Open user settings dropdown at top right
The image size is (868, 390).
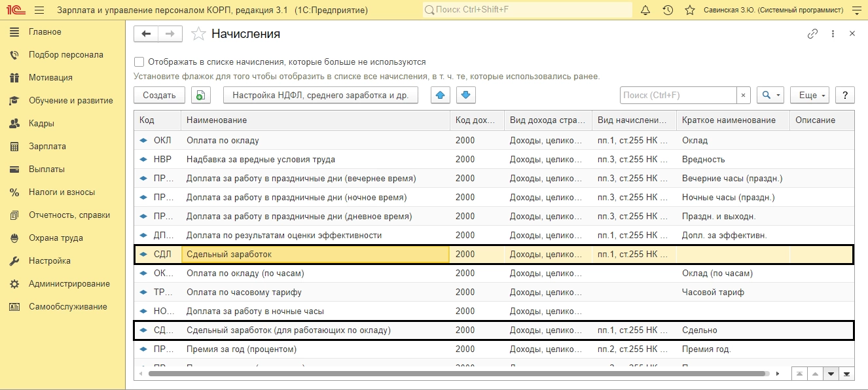click(x=856, y=10)
